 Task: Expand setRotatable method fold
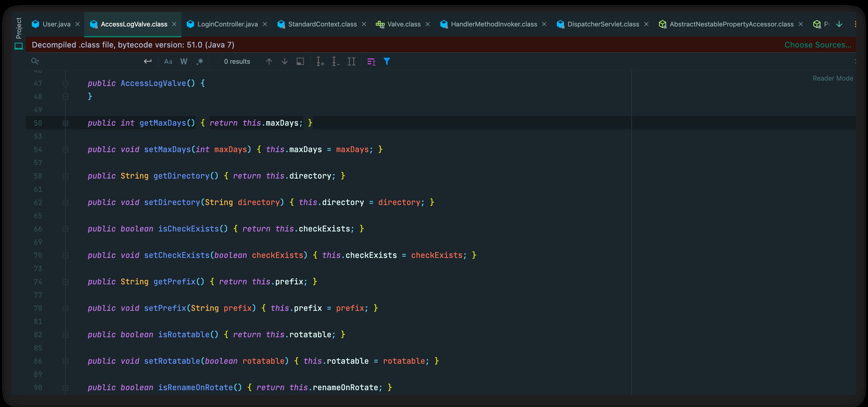65,361
